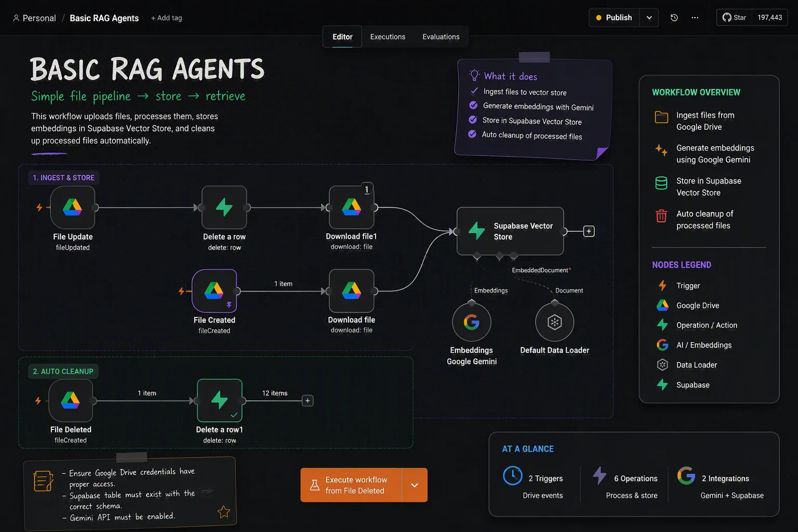Click the '2 Integrations' text

coord(725,478)
